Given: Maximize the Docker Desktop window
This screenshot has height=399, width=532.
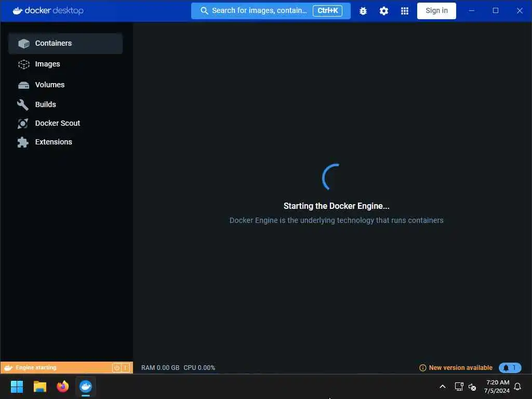Looking at the screenshot, I should tap(495, 10).
